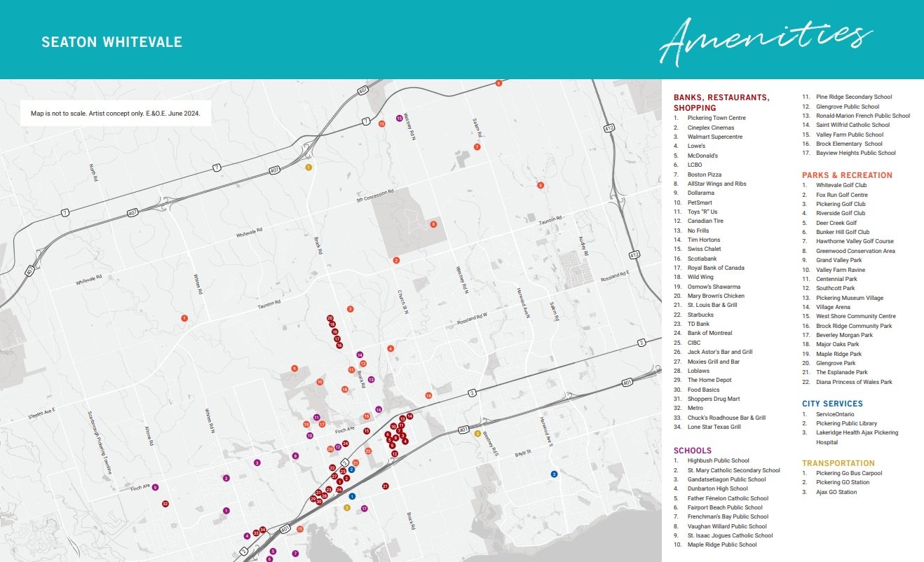Click the City Services legend heading
924x562 pixels.
(x=832, y=404)
